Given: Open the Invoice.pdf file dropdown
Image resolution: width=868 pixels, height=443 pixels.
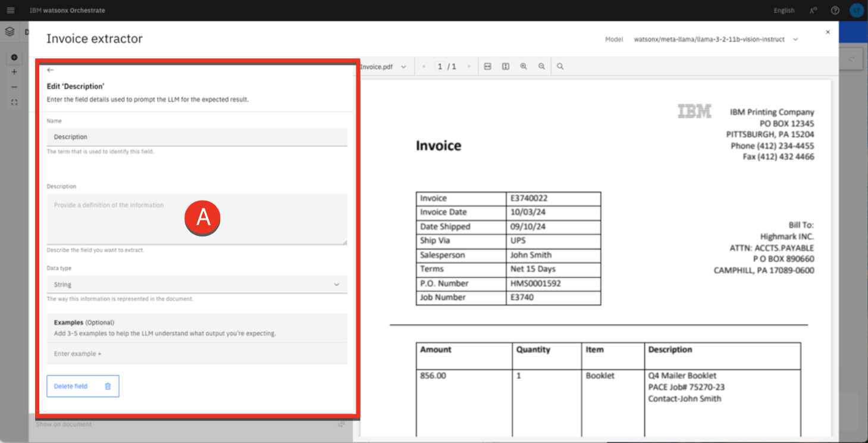Looking at the screenshot, I should pyautogui.click(x=383, y=67).
